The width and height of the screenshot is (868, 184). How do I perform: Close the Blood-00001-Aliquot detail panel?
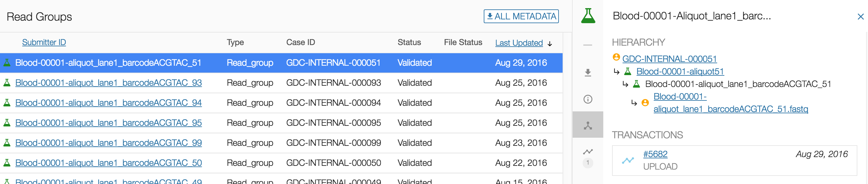click(x=860, y=17)
